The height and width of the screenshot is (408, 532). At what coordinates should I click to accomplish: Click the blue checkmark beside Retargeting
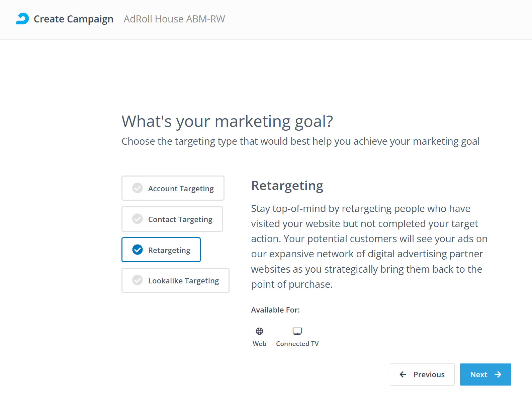pos(138,250)
